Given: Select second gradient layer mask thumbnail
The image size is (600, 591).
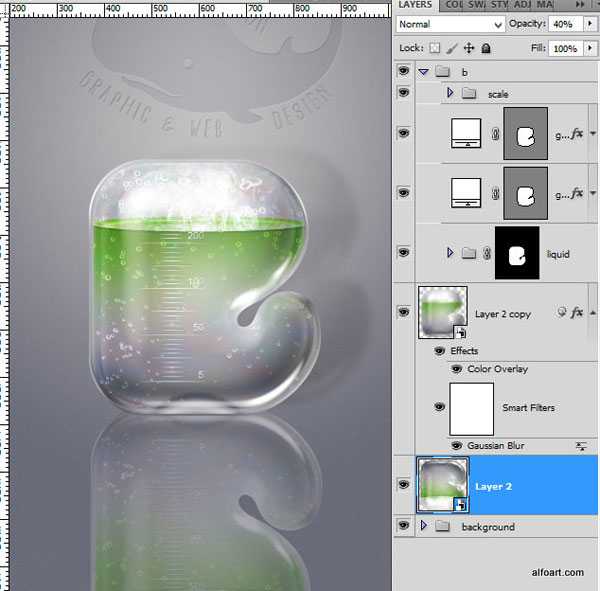Looking at the screenshot, I should click(x=525, y=193).
